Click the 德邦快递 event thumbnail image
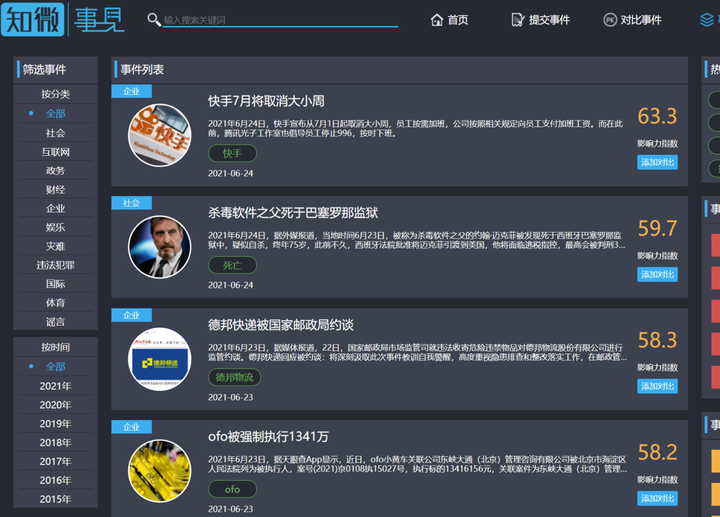The image size is (720, 517). (159, 359)
